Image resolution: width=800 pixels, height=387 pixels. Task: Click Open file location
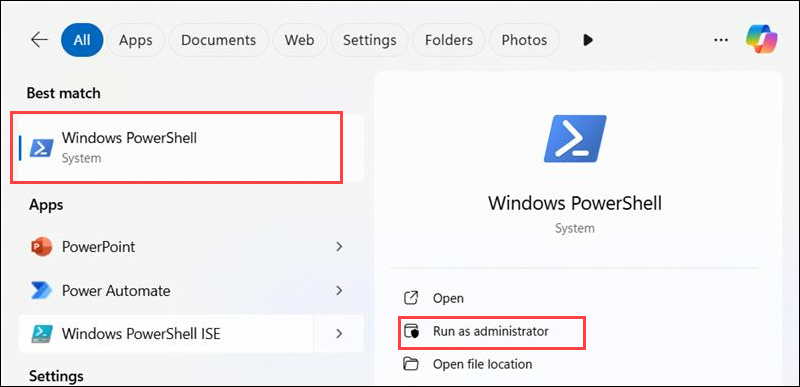pyautogui.click(x=482, y=364)
